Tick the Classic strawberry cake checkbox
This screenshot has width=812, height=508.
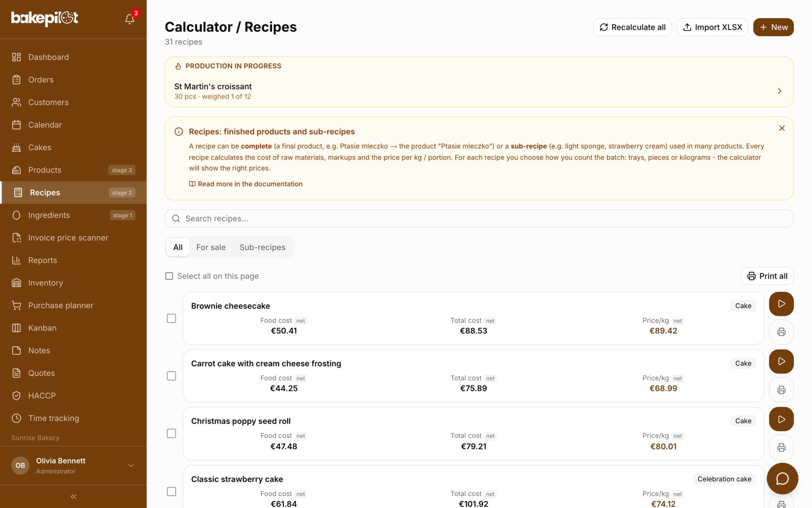pos(171,491)
